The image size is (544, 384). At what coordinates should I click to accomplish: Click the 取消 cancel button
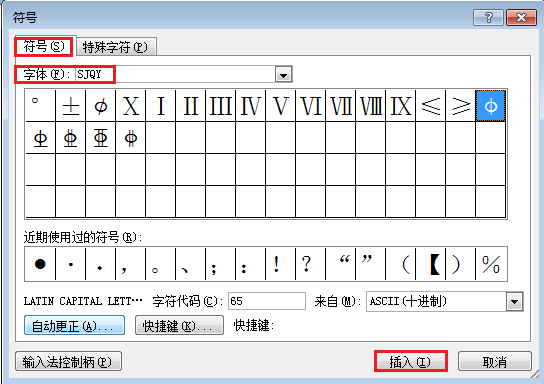point(494,361)
